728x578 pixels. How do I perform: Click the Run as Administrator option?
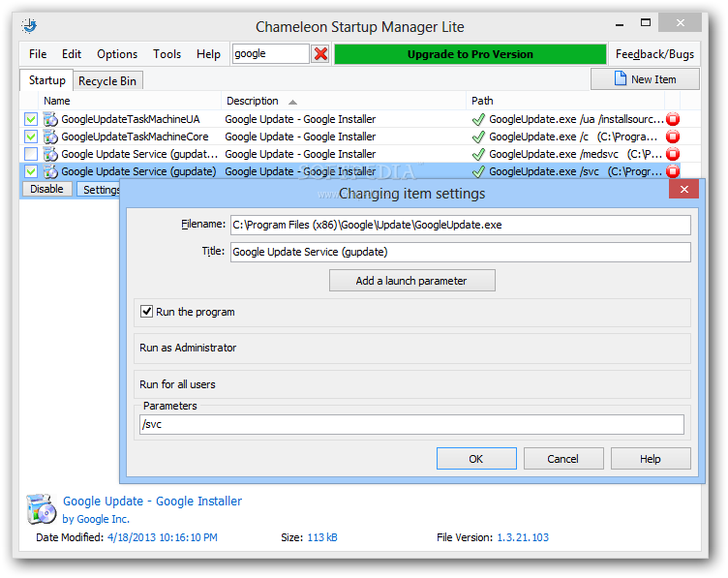pos(188,348)
